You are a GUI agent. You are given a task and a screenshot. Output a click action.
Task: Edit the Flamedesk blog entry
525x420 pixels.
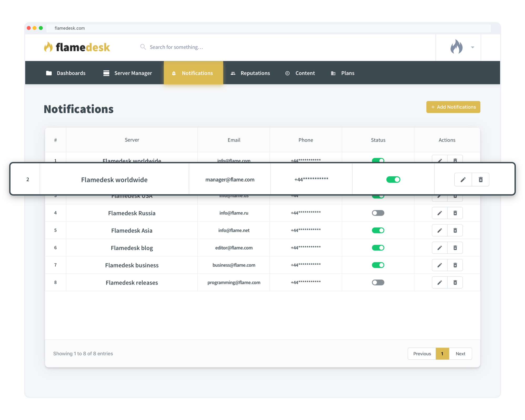[x=440, y=248]
